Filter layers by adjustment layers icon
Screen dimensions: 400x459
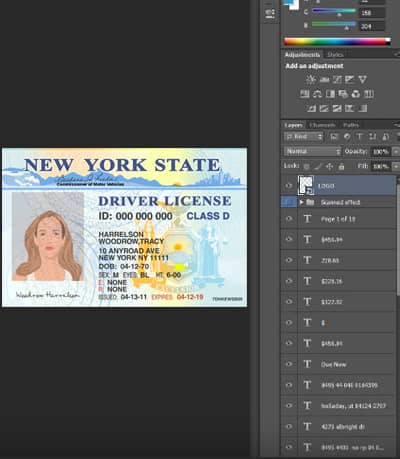[347, 137]
